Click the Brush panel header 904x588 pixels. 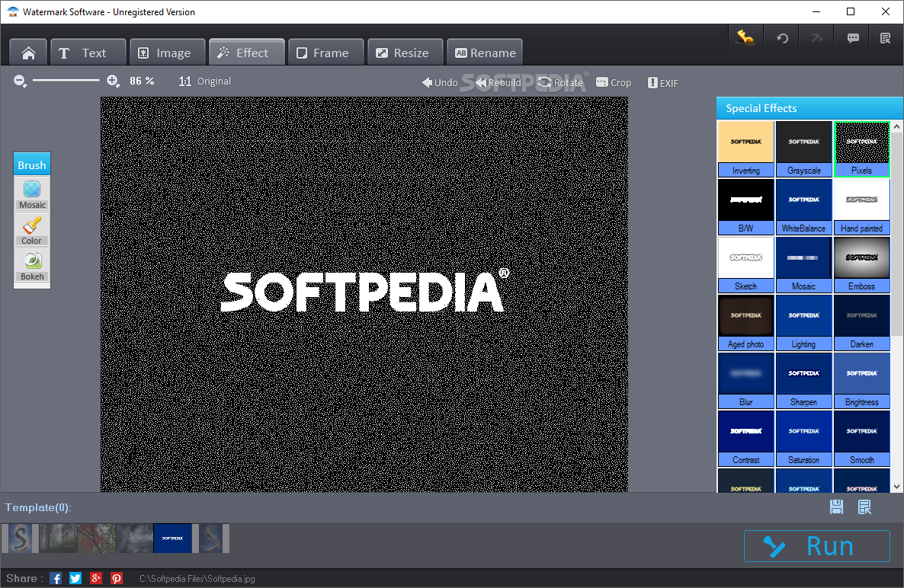click(32, 165)
